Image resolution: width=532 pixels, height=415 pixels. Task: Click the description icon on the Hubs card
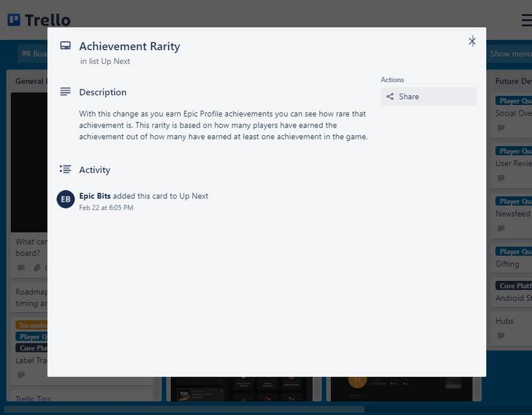click(501, 335)
